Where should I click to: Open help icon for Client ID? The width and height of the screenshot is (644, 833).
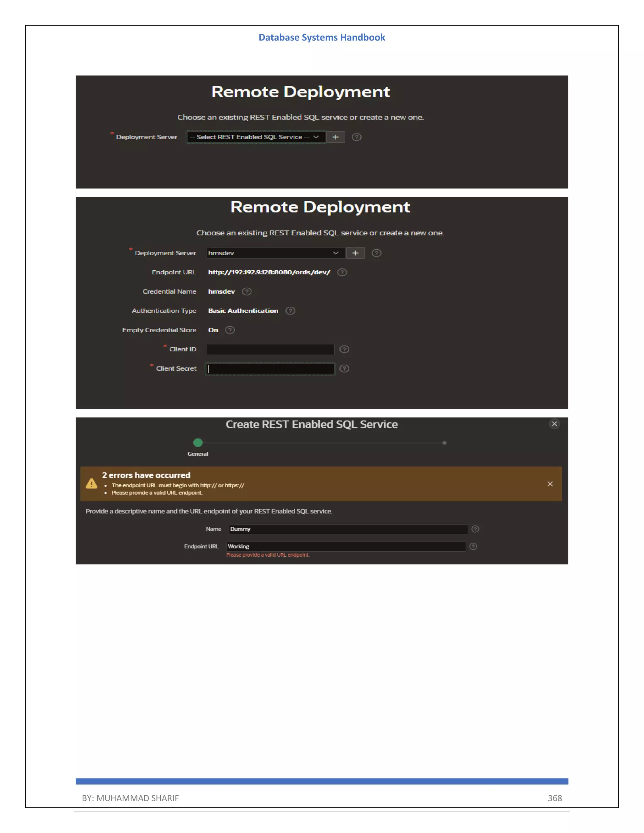click(344, 349)
